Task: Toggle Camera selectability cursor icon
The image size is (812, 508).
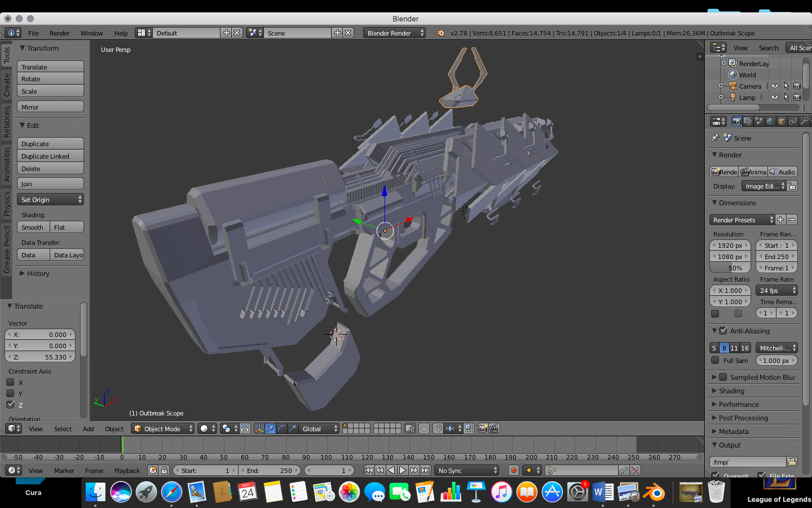Action: 786,86
